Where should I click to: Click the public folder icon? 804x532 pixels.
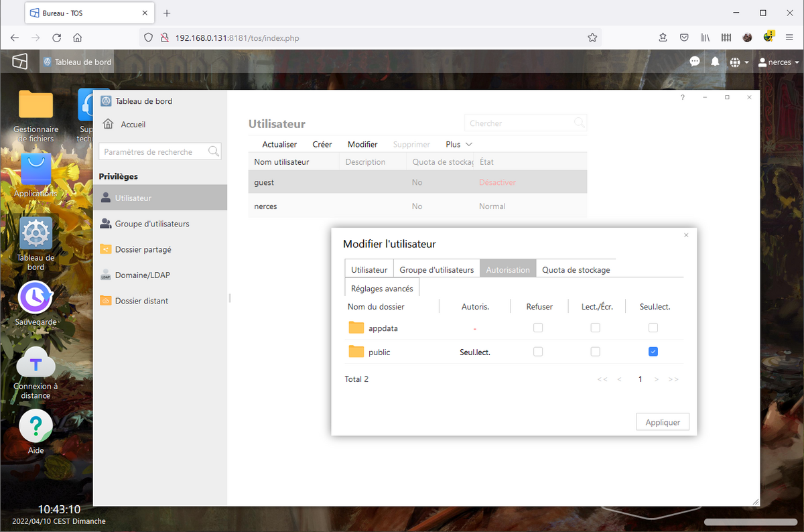pyautogui.click(x=356, y=352)
